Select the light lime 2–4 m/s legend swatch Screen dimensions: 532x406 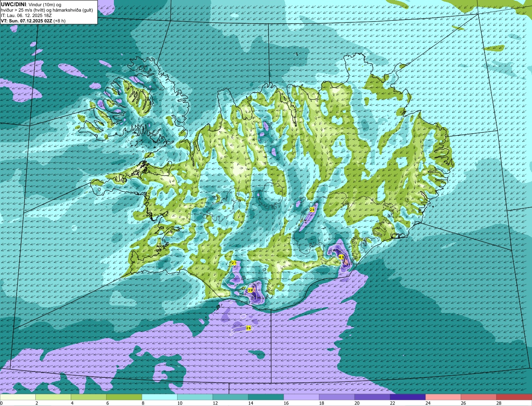53,397
